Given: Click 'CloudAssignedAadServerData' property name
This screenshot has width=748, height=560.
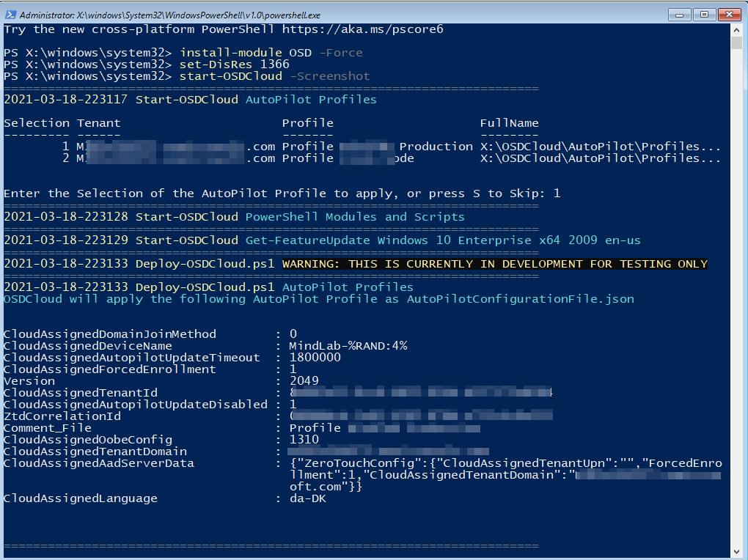Looking at the screenshot, I should (x=99, y=463).
